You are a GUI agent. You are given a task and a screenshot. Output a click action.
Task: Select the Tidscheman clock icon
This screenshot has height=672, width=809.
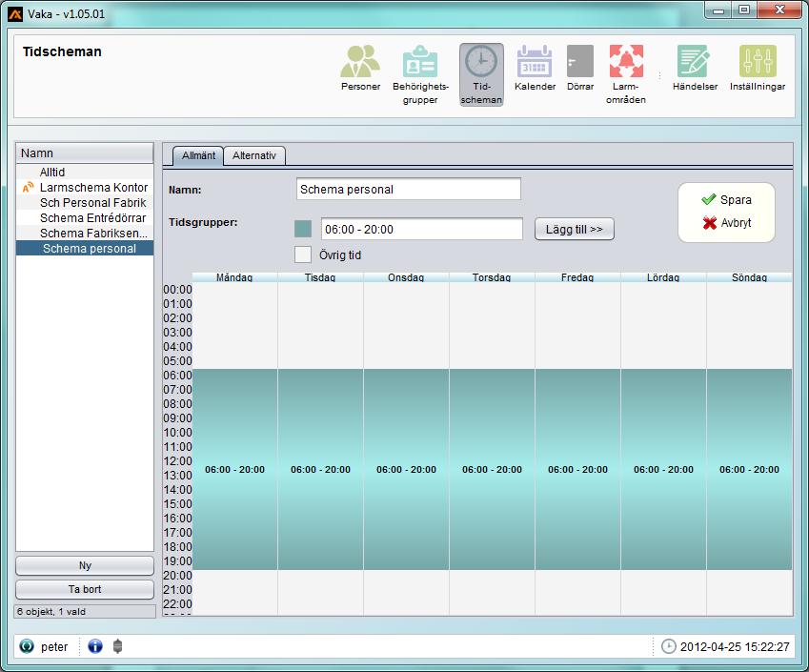pos(481,62)
